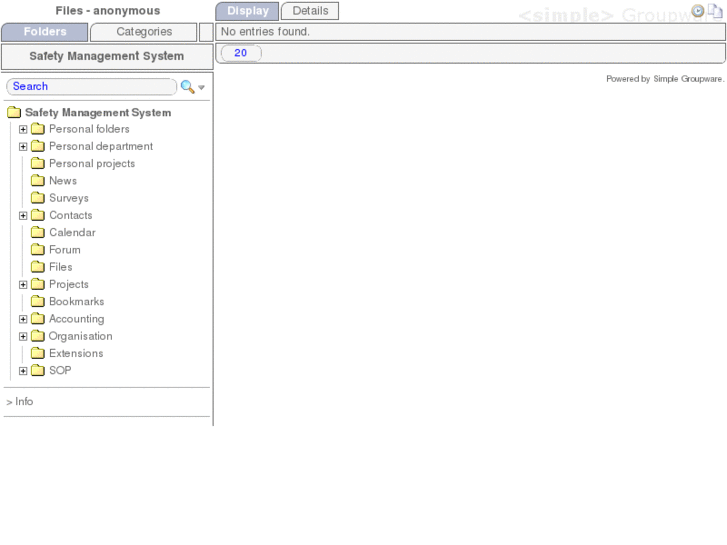Select the Display view tab
This screenshot has height=545, width=727.
248,11
